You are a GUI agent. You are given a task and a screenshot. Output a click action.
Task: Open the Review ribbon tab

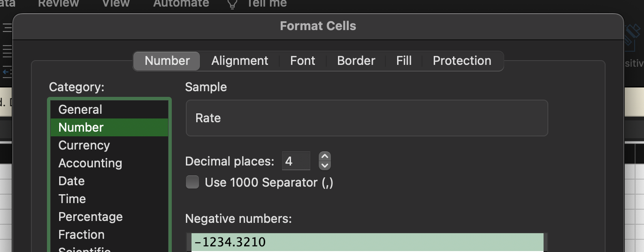coord(58,4)
